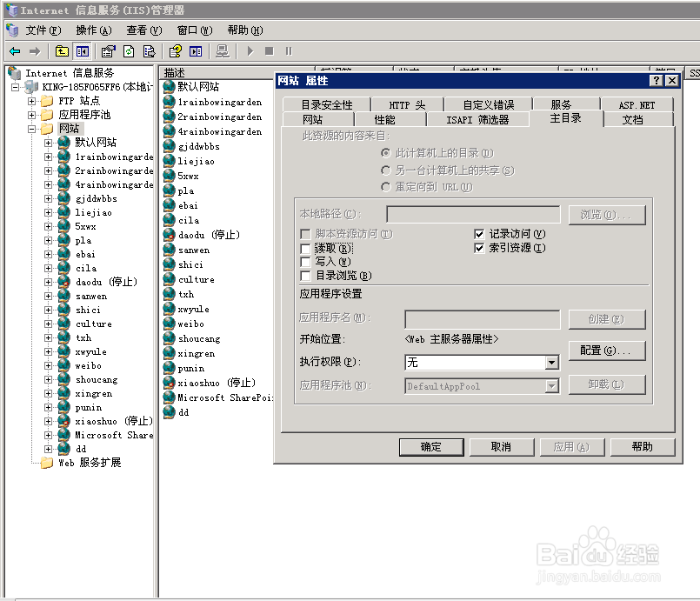Click the 配置(G)... button

coord(607,351)
